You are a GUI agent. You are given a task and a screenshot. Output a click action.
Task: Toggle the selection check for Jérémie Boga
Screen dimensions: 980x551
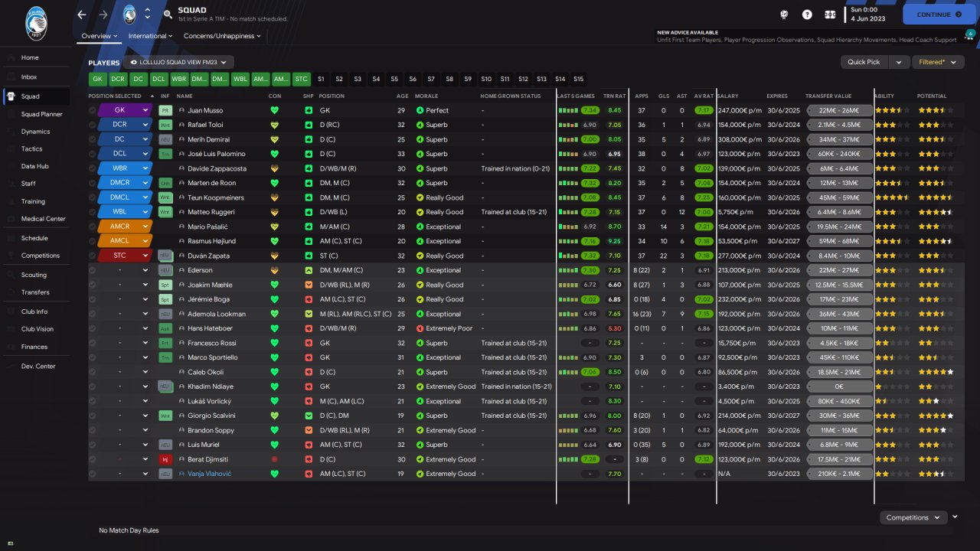(x=93, y=299)
